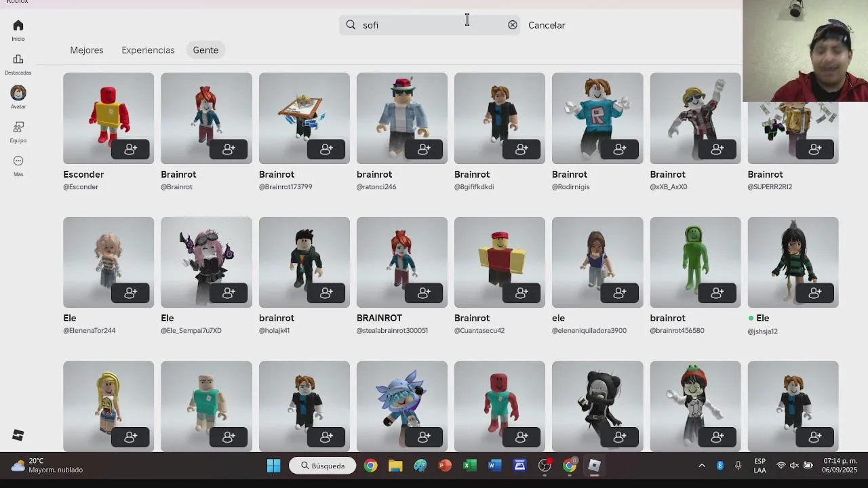Click the Cancelar button

tap(547, 25)
